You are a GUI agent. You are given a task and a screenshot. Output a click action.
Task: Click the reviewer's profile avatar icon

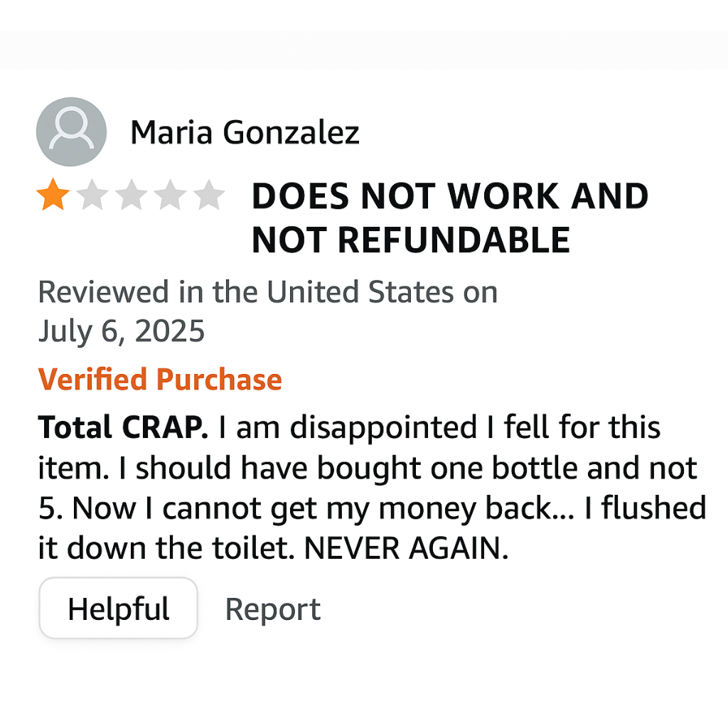point(71,132)
